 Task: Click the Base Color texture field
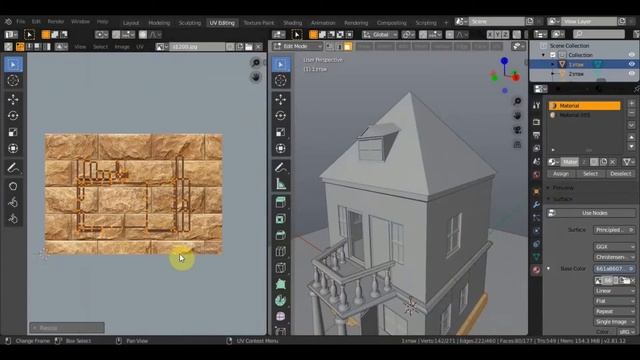[x=614, y=269]
